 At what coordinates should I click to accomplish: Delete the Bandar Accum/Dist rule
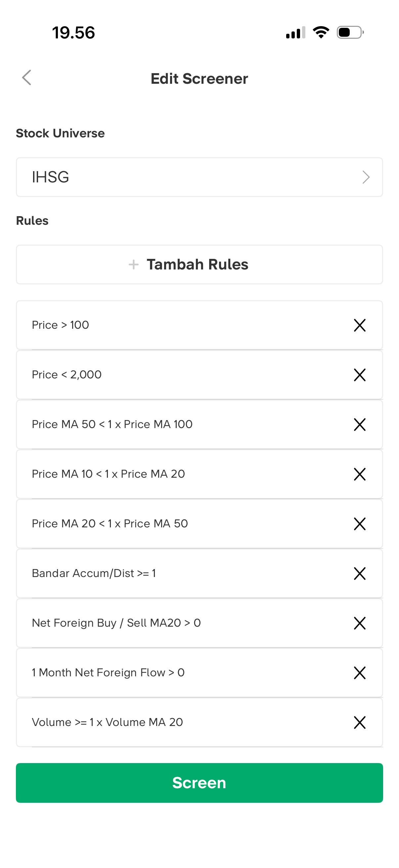click(360, 573)
